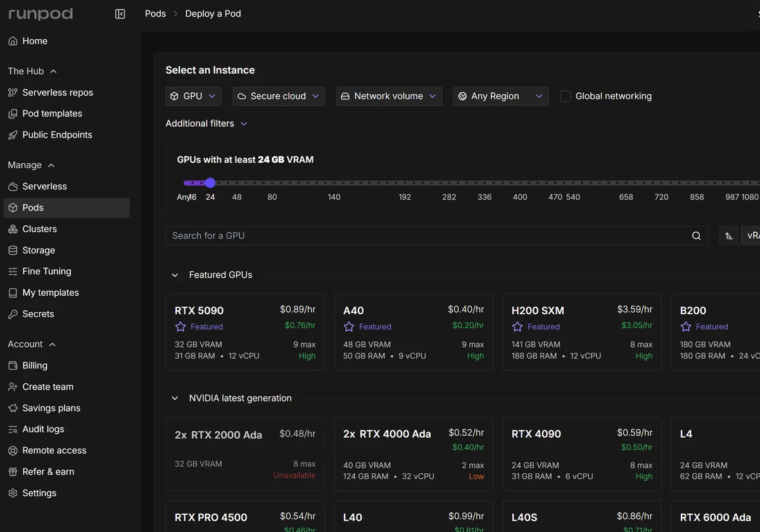Click the magnifier icon in GPU search

696,236
